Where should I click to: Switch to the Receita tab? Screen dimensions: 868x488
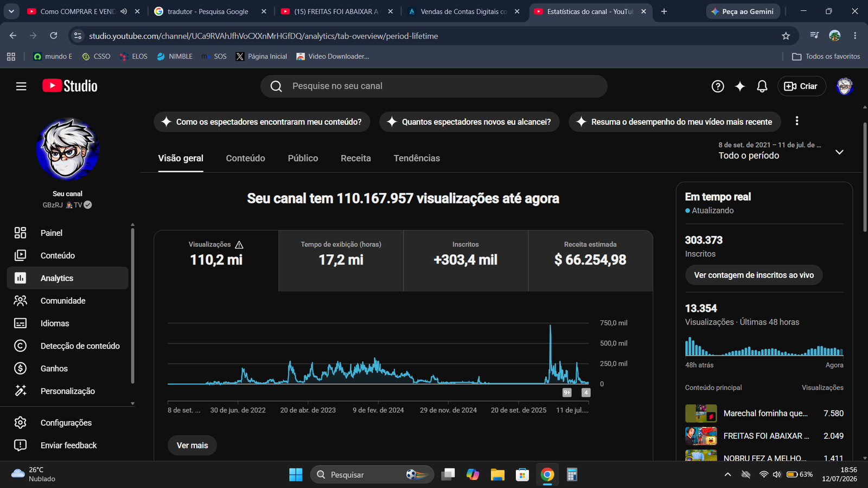click(x=356, y=158)
